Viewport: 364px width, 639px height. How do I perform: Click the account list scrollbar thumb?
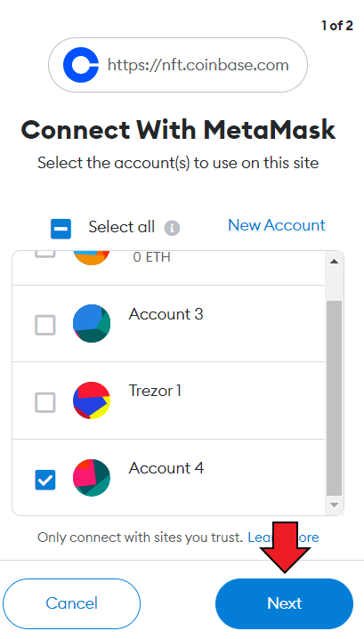pos(335,398)
